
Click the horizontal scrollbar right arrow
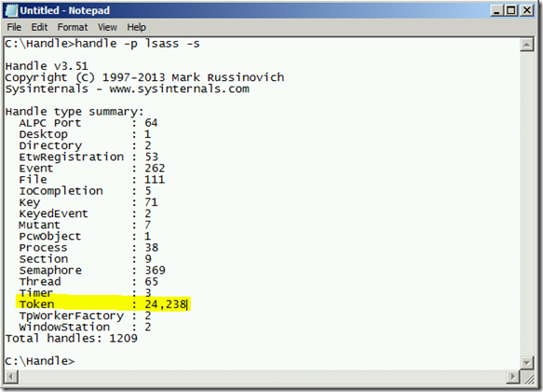(513, 376)
